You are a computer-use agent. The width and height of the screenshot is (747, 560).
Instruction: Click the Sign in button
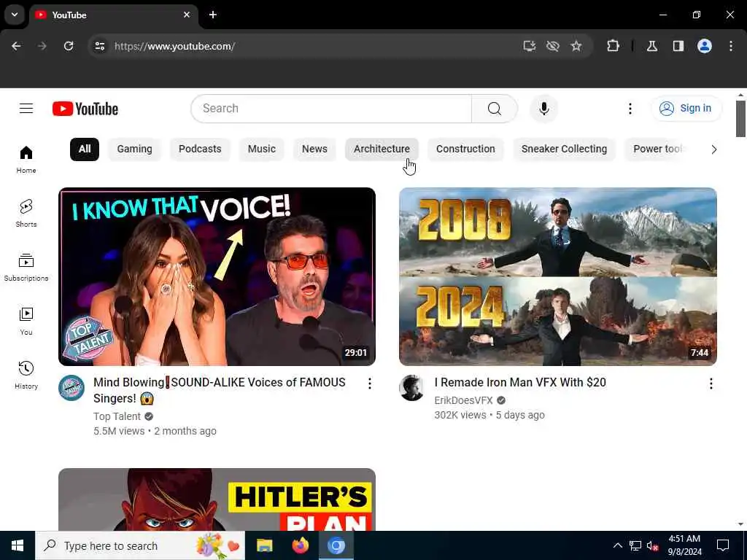click(x=686, y=109)
